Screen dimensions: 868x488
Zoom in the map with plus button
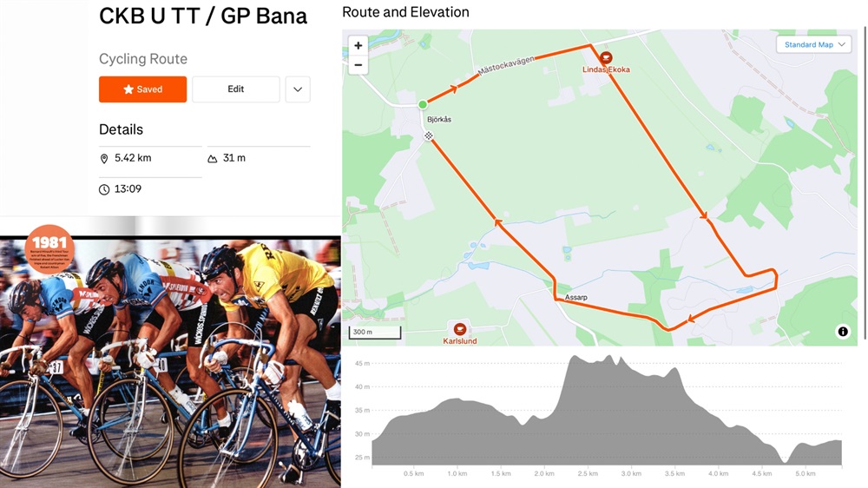coord(358,45)
